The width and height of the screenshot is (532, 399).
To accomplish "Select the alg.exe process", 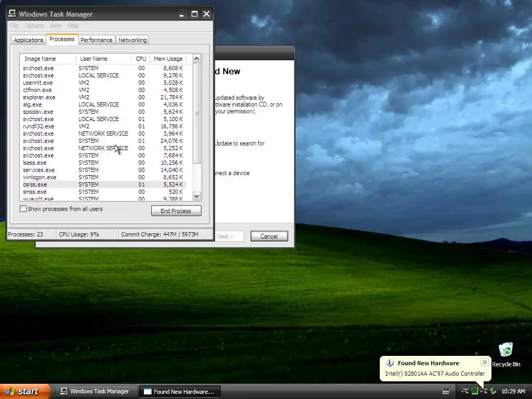I will pos(103,104).
